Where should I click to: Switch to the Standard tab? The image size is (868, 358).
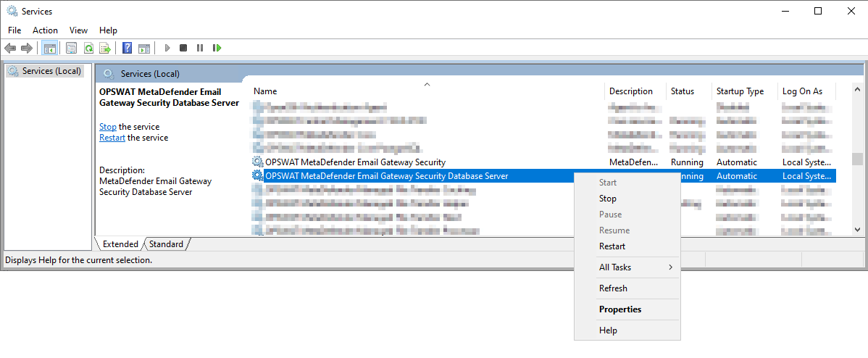pos(166,244)
